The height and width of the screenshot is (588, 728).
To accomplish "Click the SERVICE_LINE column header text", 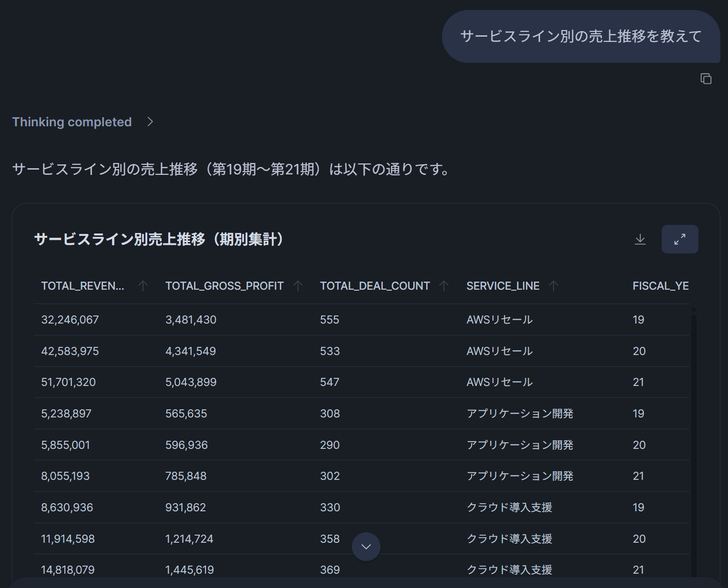I will point(502,286).
